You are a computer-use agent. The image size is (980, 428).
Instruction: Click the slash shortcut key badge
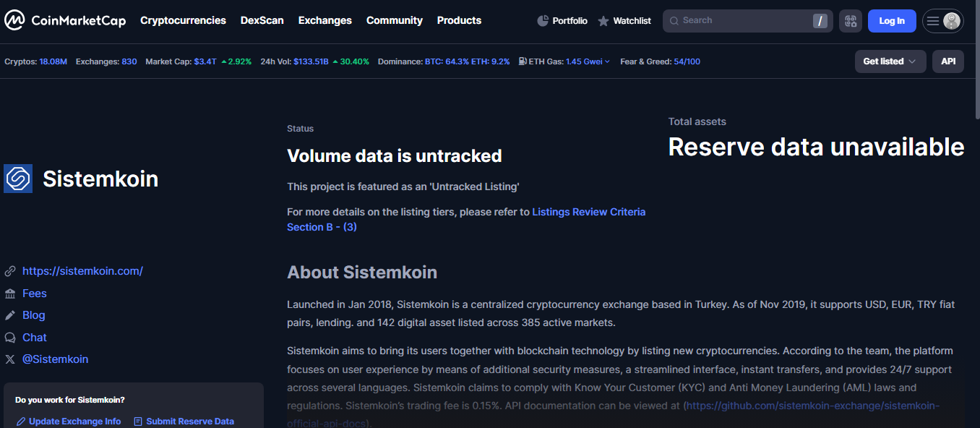(820, 21)
